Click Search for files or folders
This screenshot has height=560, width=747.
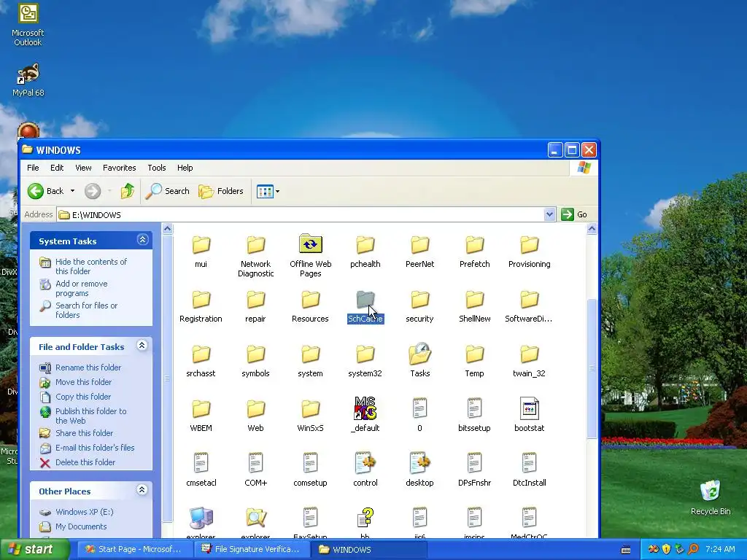click(x=86, y=310)
